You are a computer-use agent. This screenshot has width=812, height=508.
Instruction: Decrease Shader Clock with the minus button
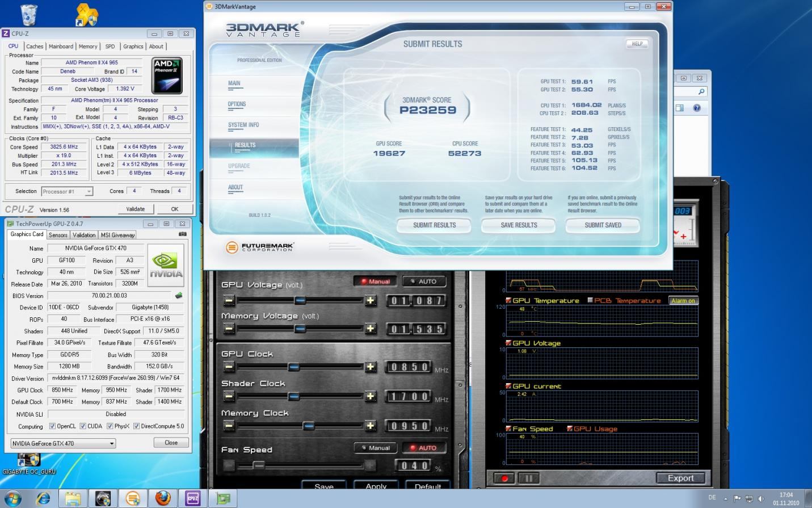pyautogui.click(x=229, y=396)
